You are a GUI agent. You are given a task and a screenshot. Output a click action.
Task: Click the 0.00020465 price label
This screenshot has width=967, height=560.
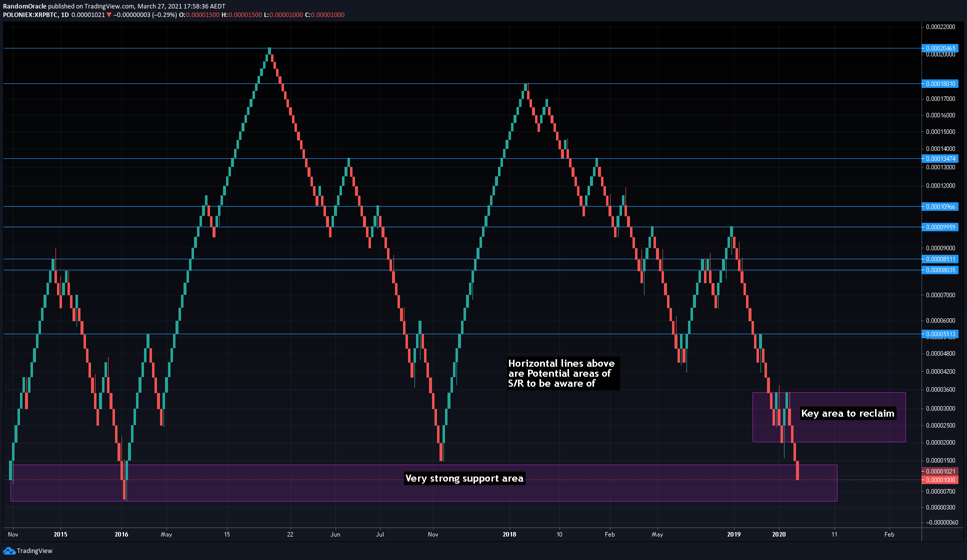point(940,48)
